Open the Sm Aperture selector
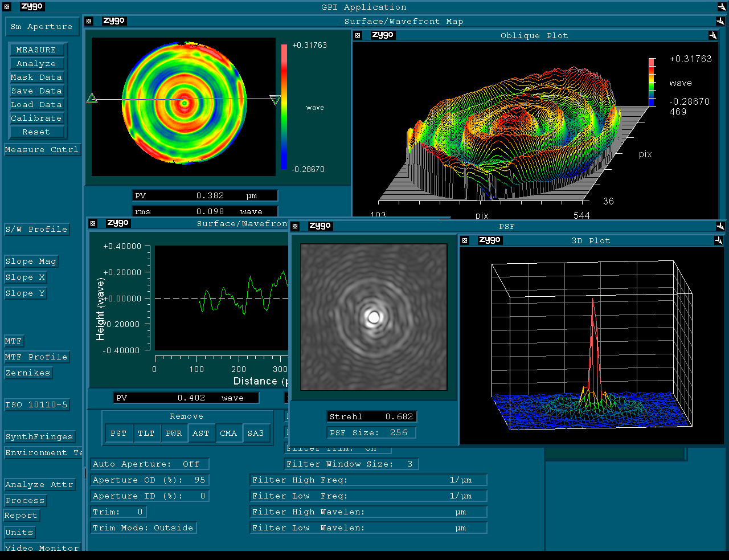729x560 pixels. pyautogui.click(x=42, y=27)
